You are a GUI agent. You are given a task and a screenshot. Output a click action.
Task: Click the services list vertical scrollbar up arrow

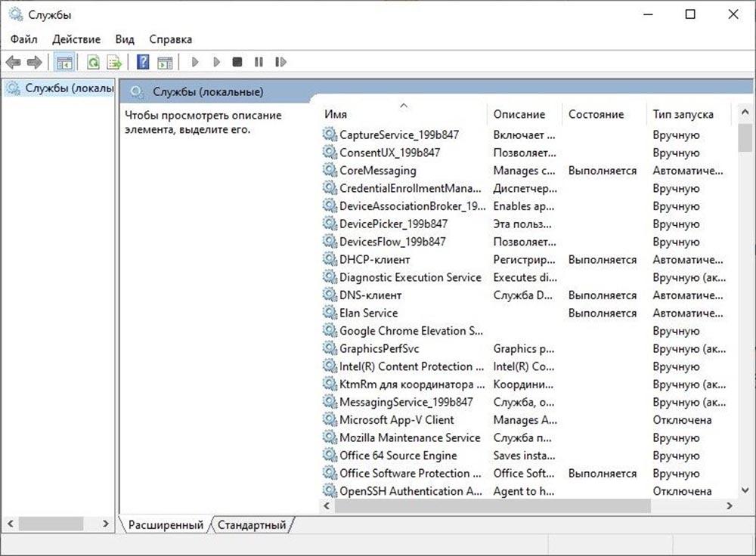[745, 112]
